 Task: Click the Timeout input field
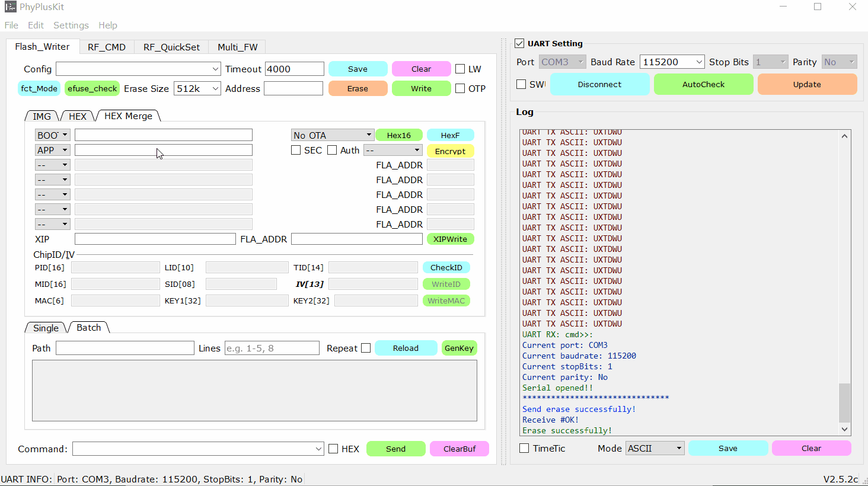click(295, 69)
